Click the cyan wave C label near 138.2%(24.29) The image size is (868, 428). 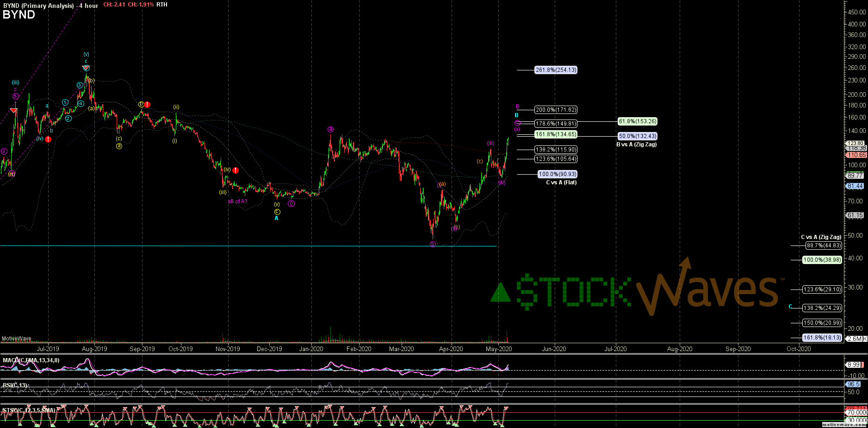(791, 307)
